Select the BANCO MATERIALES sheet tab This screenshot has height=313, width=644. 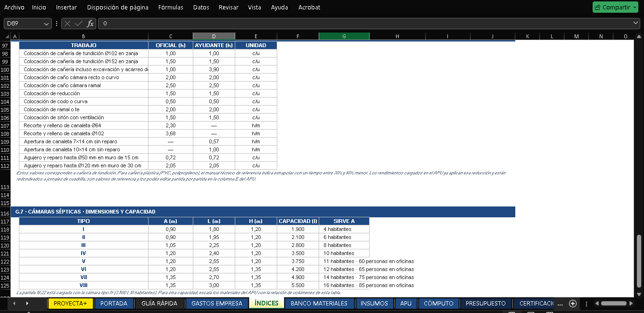319,304
